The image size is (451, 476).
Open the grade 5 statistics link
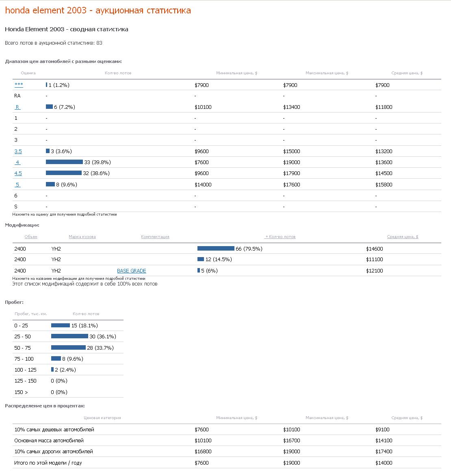(17, 185)
